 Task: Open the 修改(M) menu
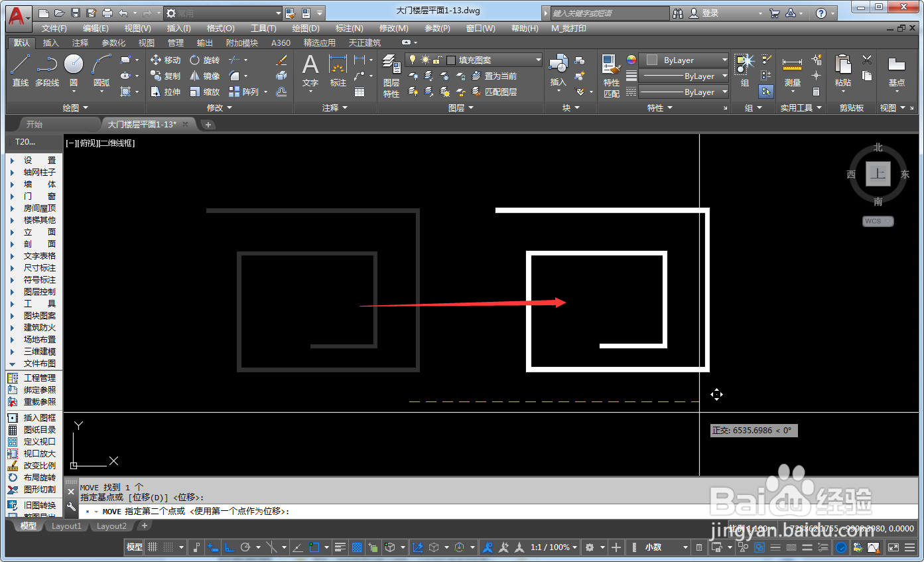click(x=394, y=29)
